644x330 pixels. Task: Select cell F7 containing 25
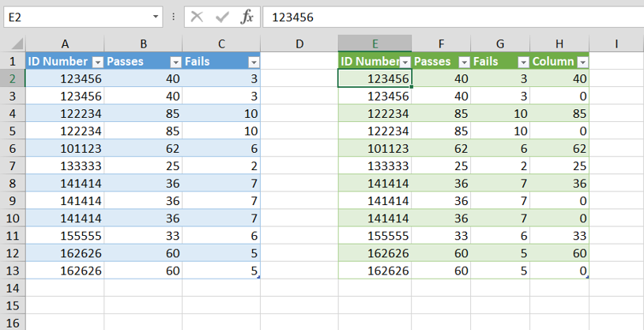(441, 166)
